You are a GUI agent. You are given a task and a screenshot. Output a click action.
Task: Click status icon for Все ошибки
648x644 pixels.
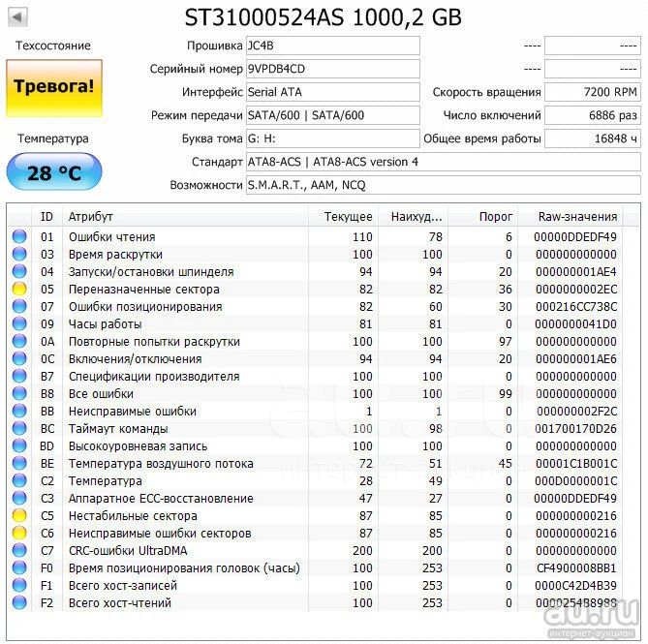(19, 393)
